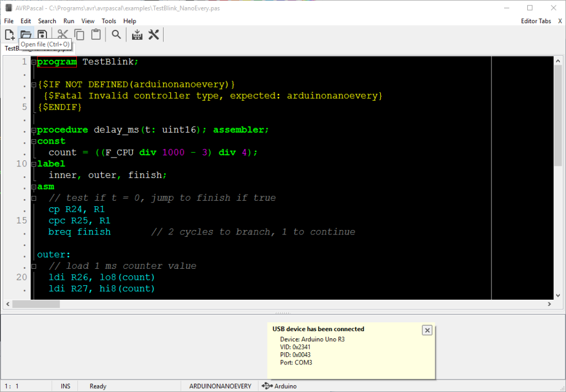Click the INS insert mode indicator
Screen dimensions: 566x392
(65, 386)
